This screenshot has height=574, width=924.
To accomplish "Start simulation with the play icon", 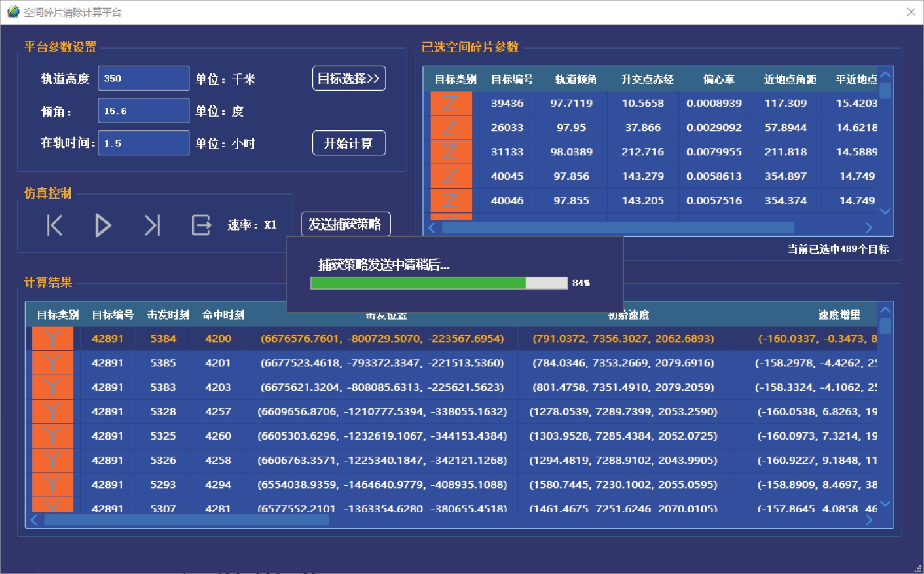I will coord(103,225).
